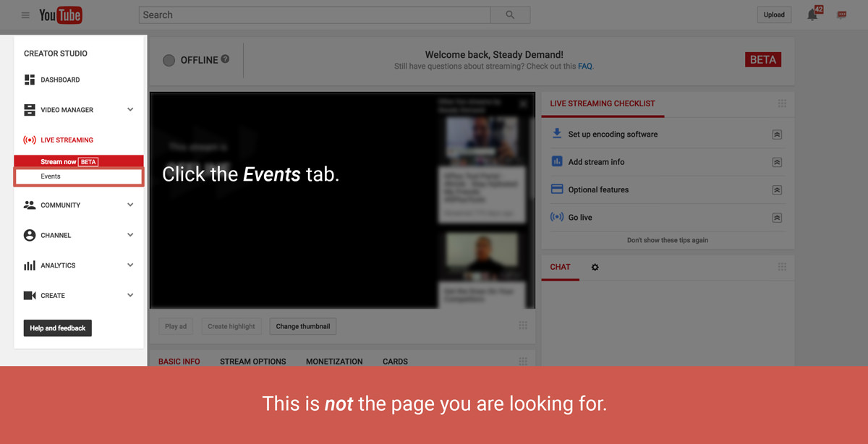Select Events under Live Streaming

[x=50, y=176]
